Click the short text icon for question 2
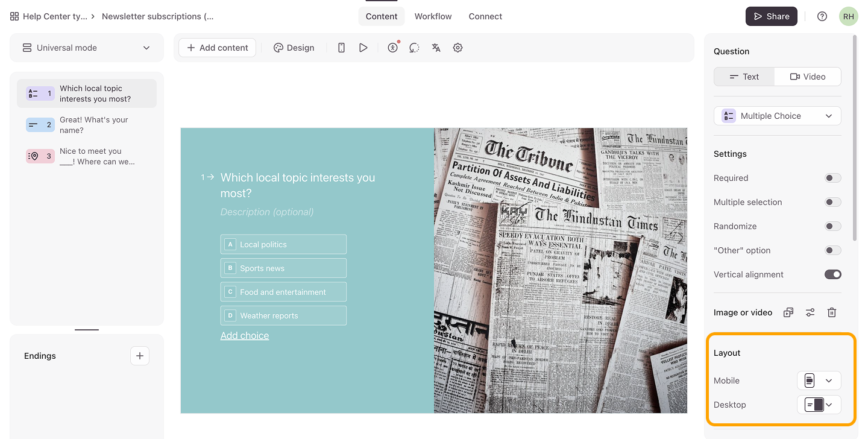The width and height of the screenshot is (868, 439). click(x=40, y=125)
